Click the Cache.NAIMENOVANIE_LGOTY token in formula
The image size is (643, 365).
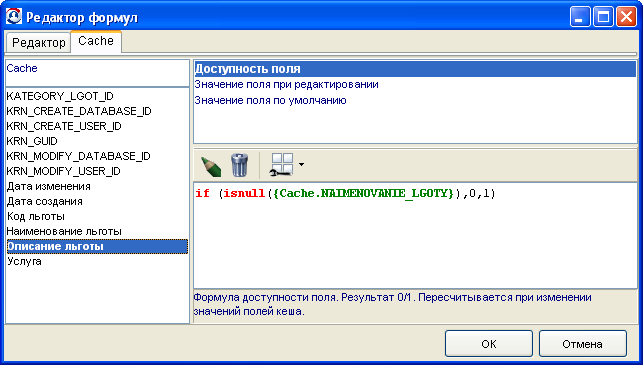363,193
